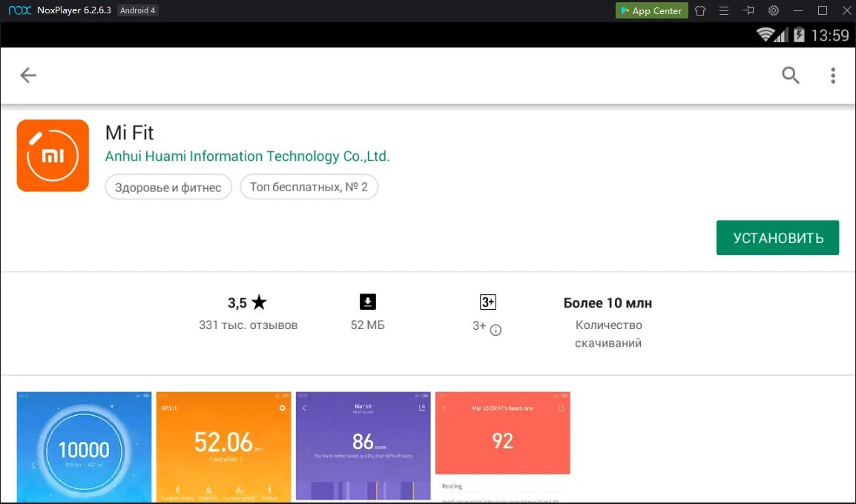
Task: Open the blue 10000 steps screenshot
Action: [84, 447]
